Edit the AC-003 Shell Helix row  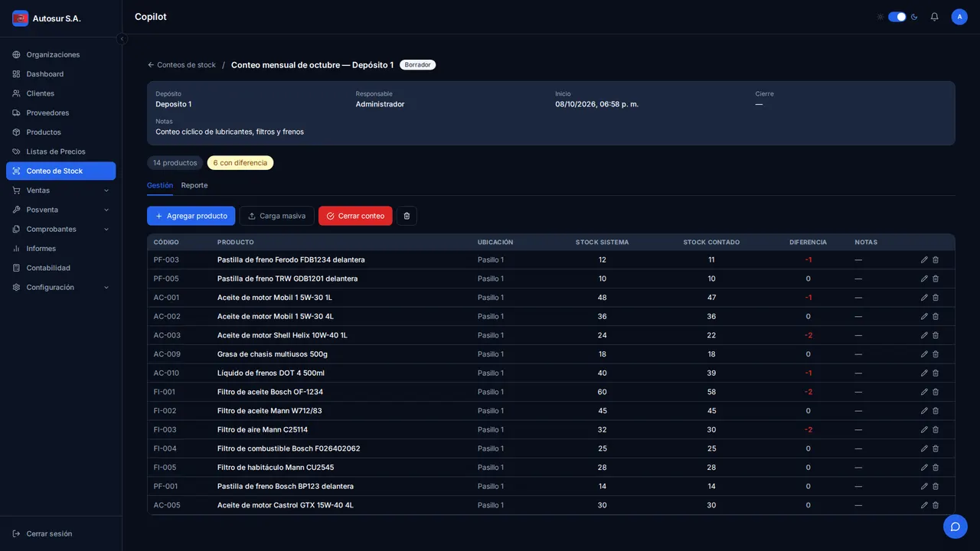click(x=924, y=335)
